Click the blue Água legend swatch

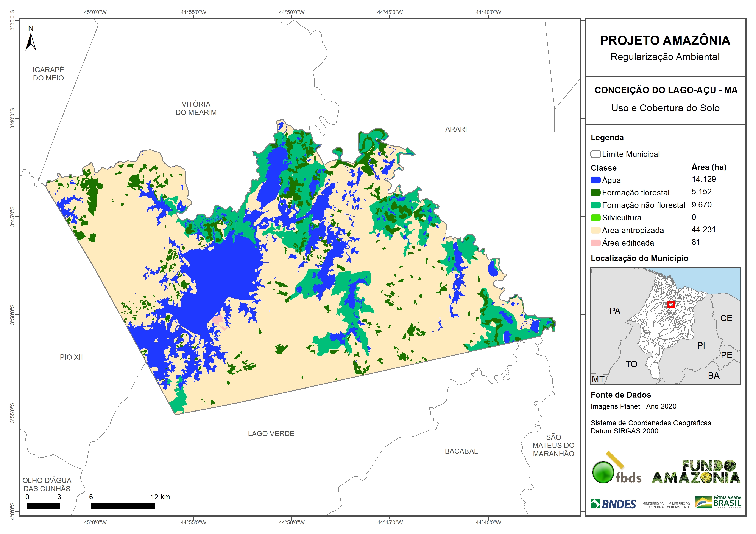pyautogui.click(x=595, y=180)
